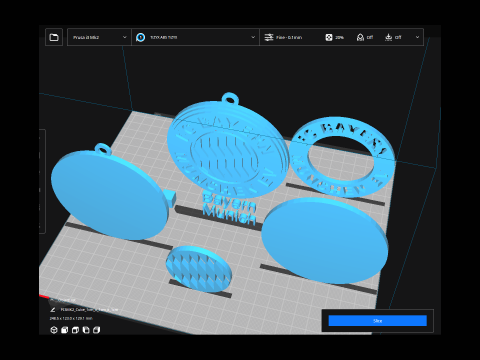Click the pencil icon to rename job
This screenshot has height=360, width=480.
coord(53,310)
